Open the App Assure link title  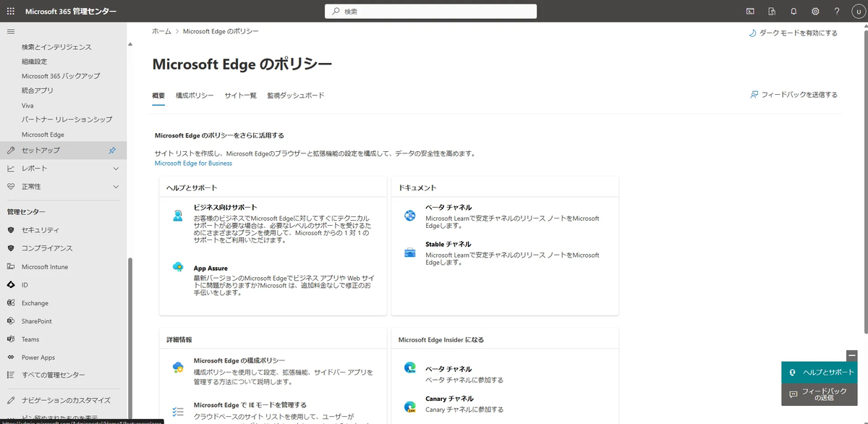tap(210, 268)
